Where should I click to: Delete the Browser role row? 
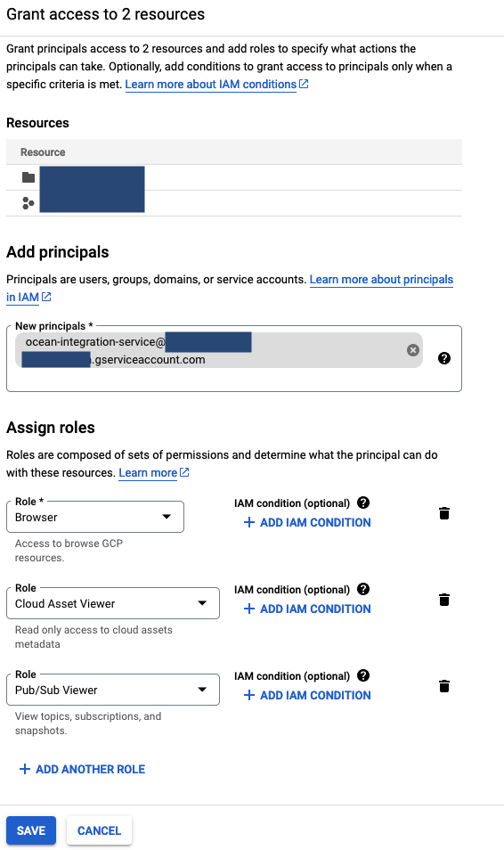443,513
